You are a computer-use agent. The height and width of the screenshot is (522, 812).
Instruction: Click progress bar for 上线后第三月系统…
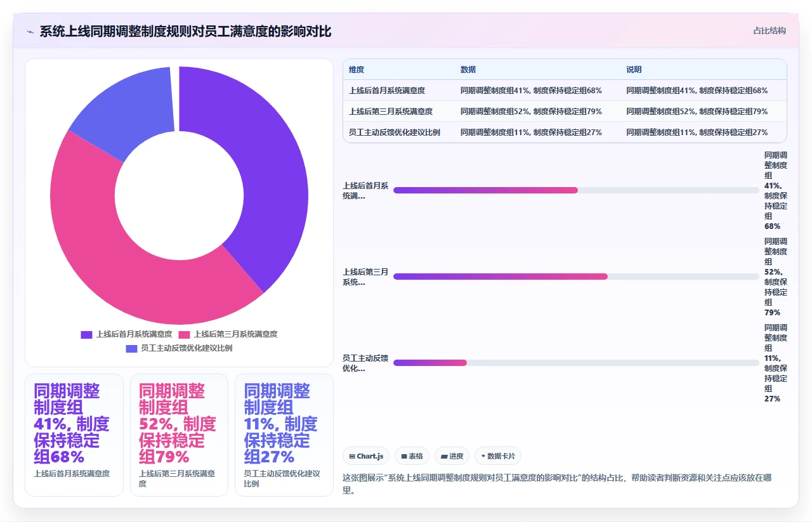576,277
